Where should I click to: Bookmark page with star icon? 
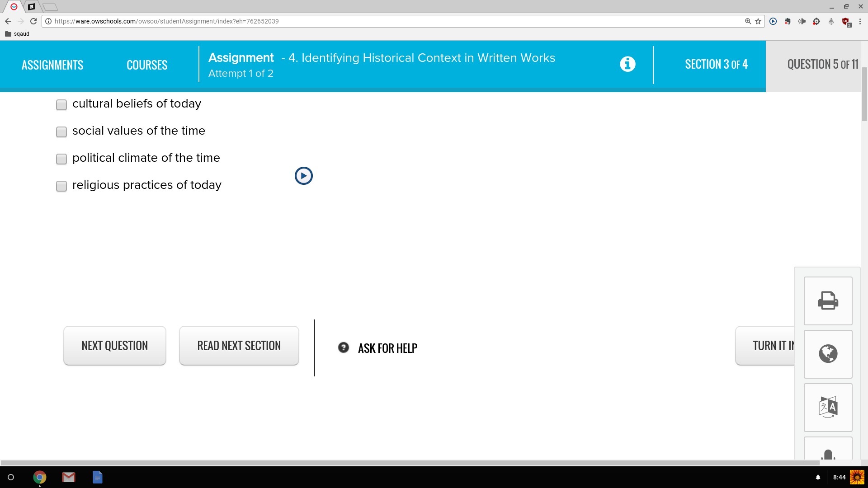tap(758, 21)
